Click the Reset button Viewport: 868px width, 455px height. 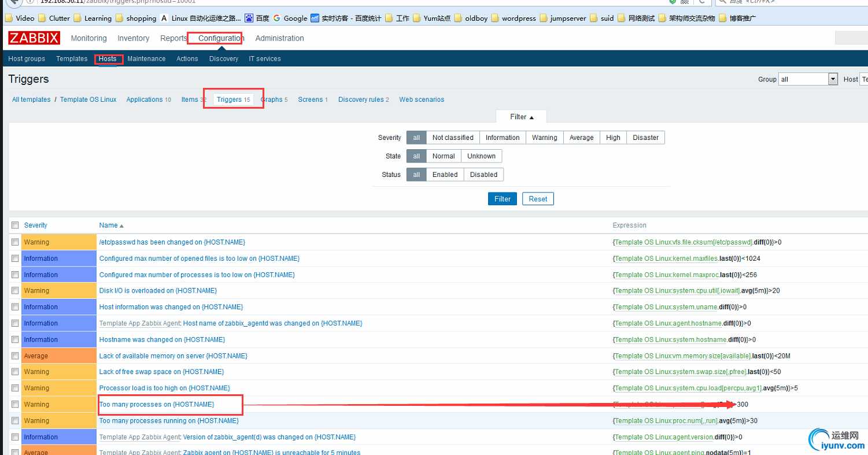click(x=538, y=199)
